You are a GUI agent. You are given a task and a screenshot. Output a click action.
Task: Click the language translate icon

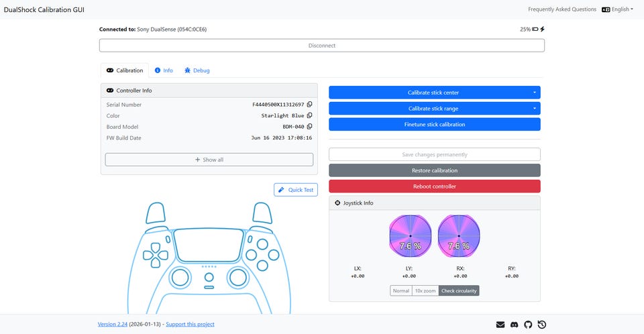coord(606,9)
